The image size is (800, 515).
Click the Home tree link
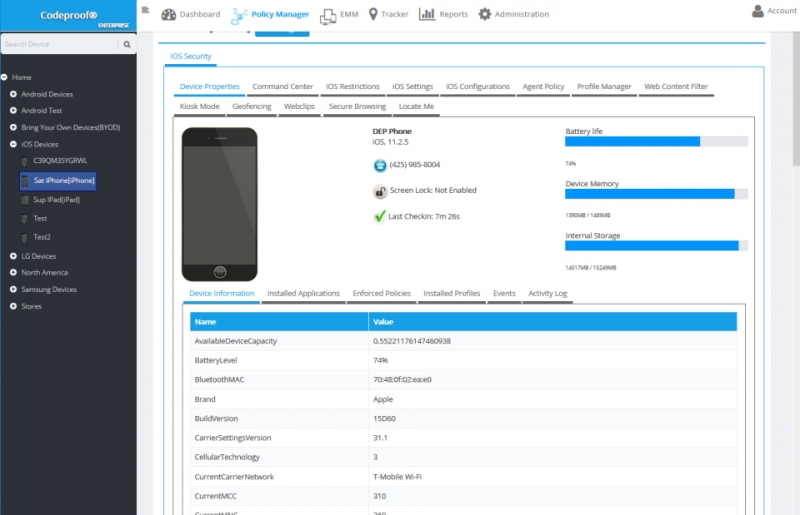pos(21,78)
